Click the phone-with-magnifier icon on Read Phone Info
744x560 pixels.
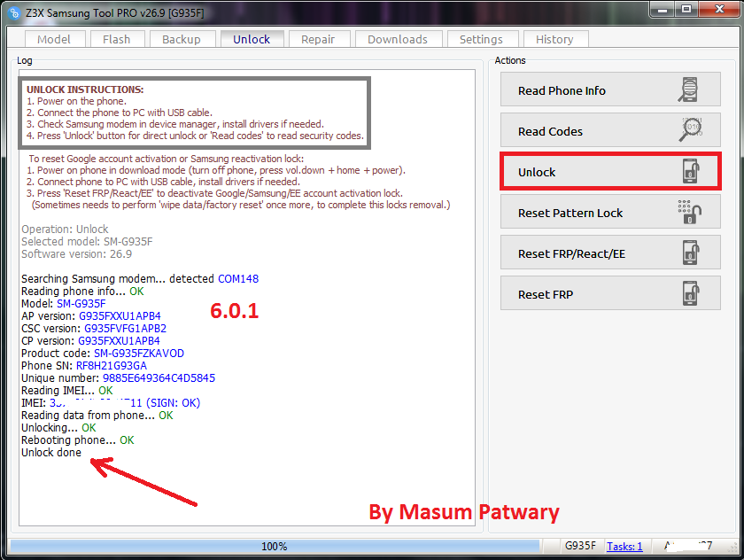pos(688,89)
